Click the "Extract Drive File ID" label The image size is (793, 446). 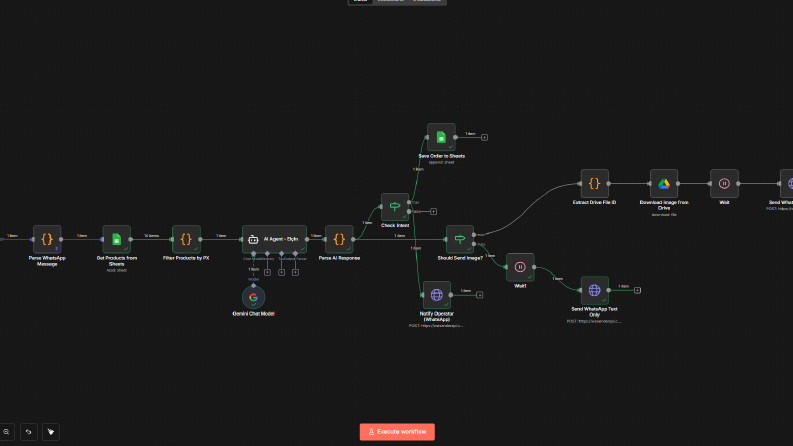pos(594,202)
